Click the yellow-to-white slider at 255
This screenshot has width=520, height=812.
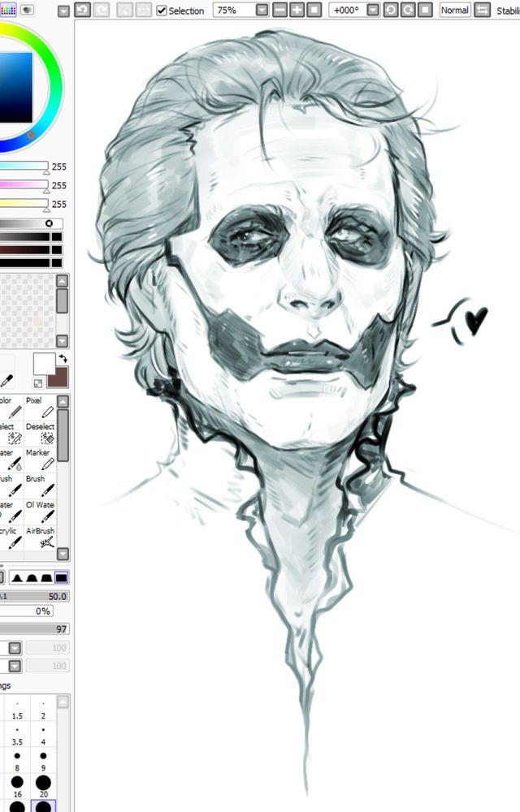[x=24, y=204]
